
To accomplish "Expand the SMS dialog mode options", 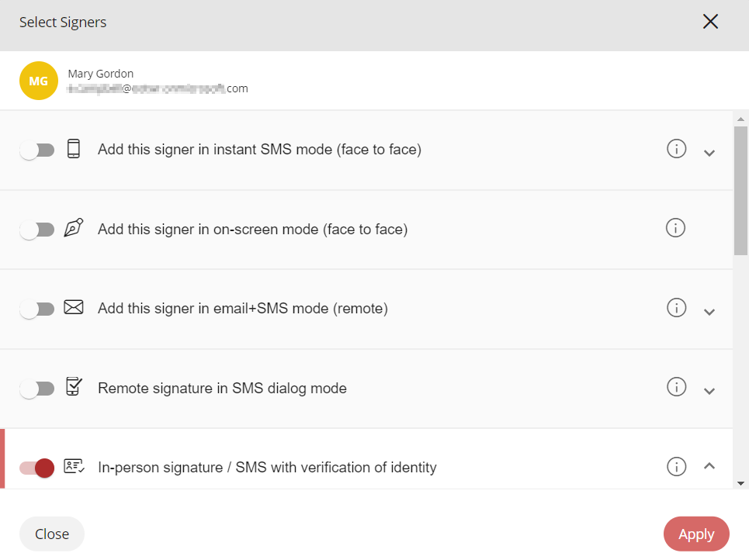I will click(709, 391).
